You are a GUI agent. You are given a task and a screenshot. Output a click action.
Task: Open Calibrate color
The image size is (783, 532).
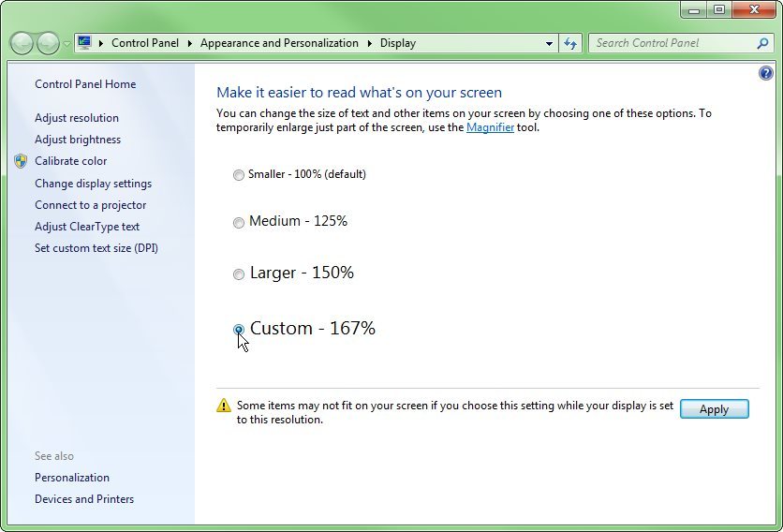point(71,161)
